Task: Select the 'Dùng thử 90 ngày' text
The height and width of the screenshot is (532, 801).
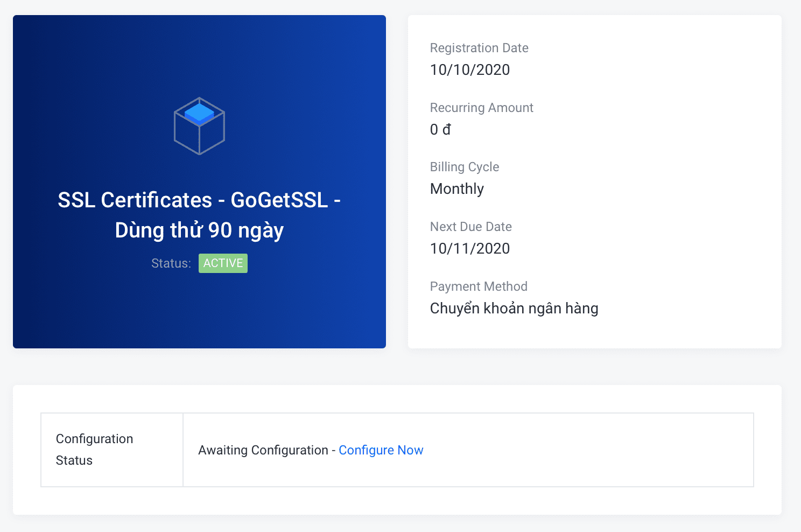Action: 199,230
